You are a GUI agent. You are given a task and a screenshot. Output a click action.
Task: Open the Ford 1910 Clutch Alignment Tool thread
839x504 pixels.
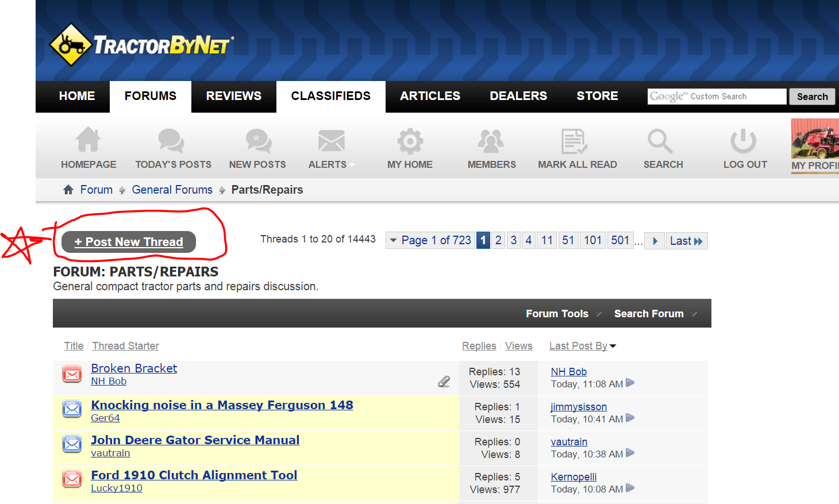coord(194,475)
